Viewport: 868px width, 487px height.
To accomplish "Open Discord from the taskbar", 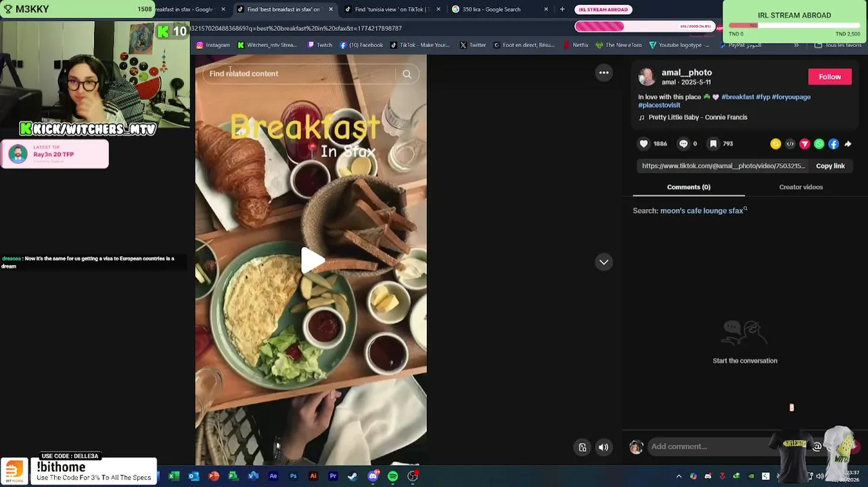I will (x=373, y=476).
